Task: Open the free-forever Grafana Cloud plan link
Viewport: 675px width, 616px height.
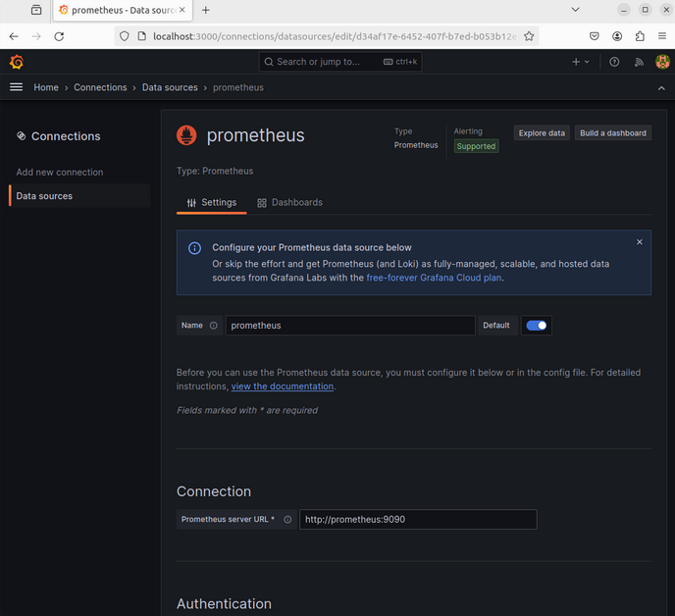Action: click(434, 278)
